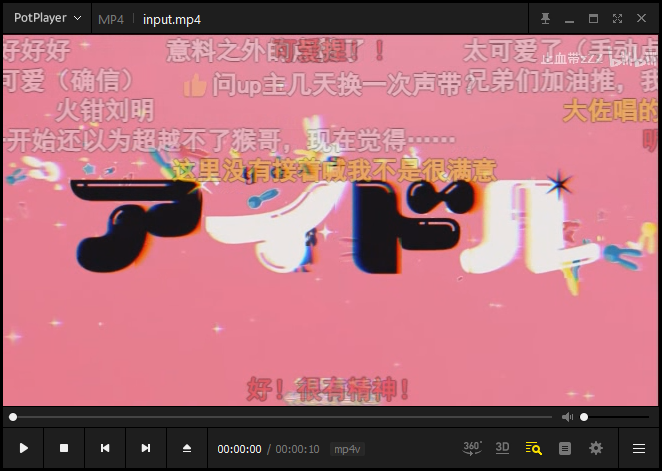Open the PotPlayer main menu dropdown
Viewport: 662px width, 471px height.
(x=47, y=18)
